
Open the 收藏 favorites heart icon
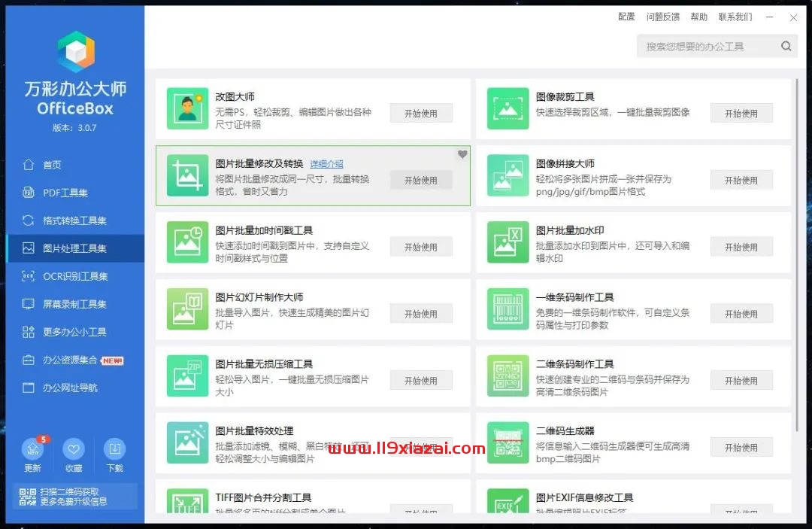[74, 448]
